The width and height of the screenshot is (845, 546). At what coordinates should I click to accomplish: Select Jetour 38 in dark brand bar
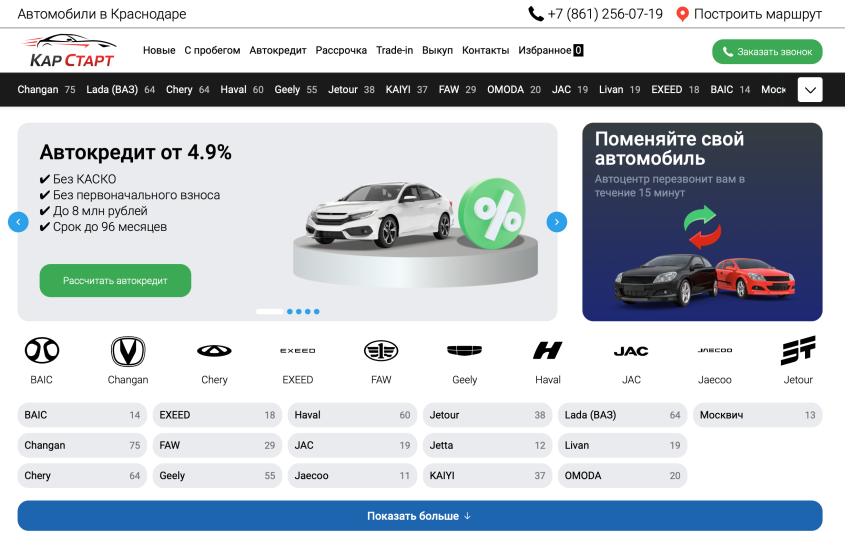click(x=351, y=89)
